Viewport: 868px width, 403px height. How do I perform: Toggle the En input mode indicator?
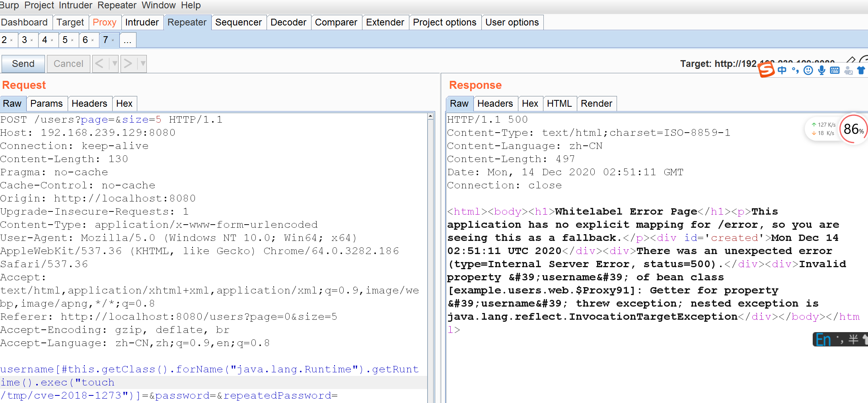coord(823,339)
